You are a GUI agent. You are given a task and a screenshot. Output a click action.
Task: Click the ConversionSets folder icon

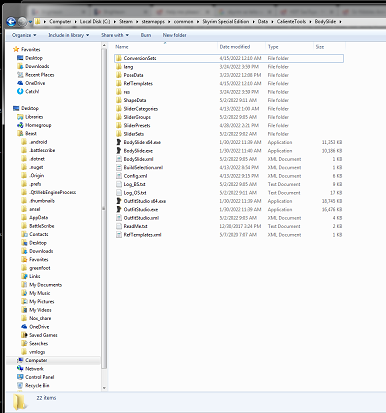[119, 58]
